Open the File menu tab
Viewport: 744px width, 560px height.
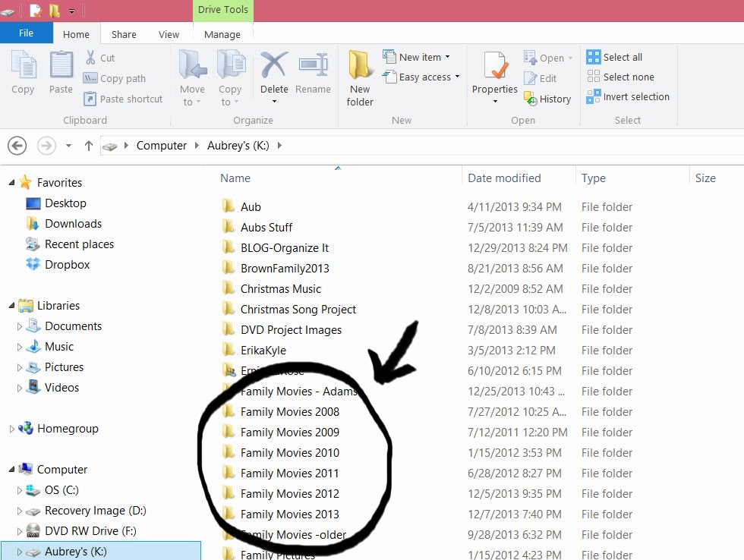pos(26,33)
